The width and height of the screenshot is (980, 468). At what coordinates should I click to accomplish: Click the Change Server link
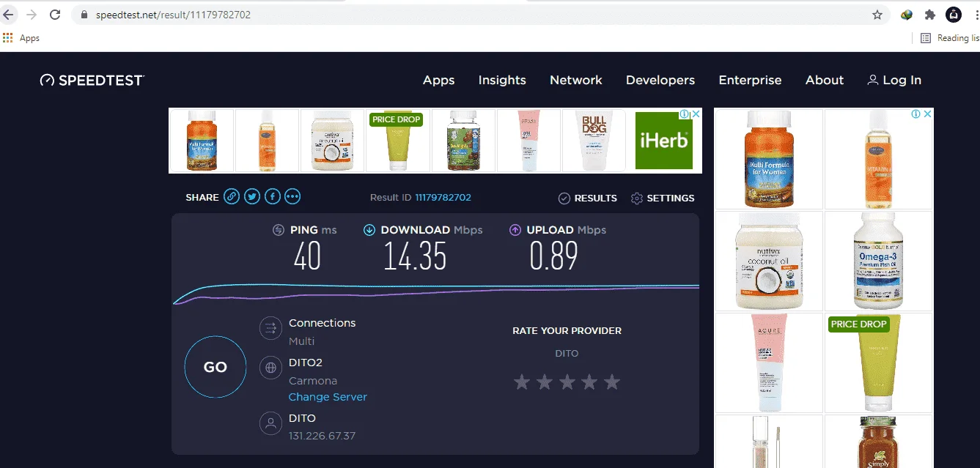point(328,397)
